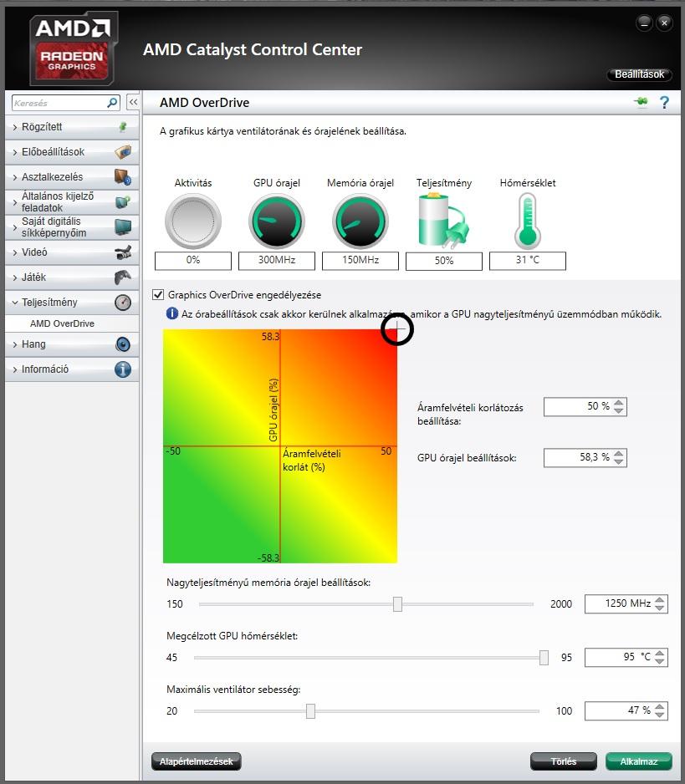
Task: Decrease 1250 MHz memory clock down arrow
Action: click(x=660, y=608)
